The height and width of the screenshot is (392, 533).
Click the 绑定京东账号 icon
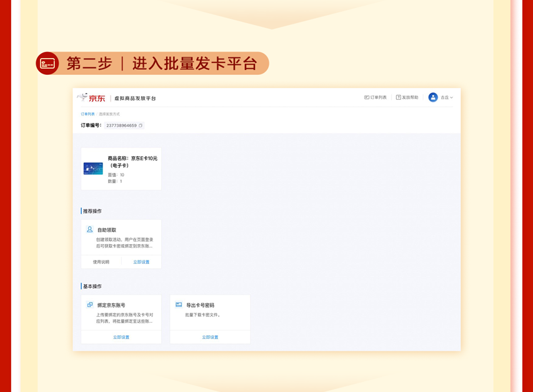90,305
